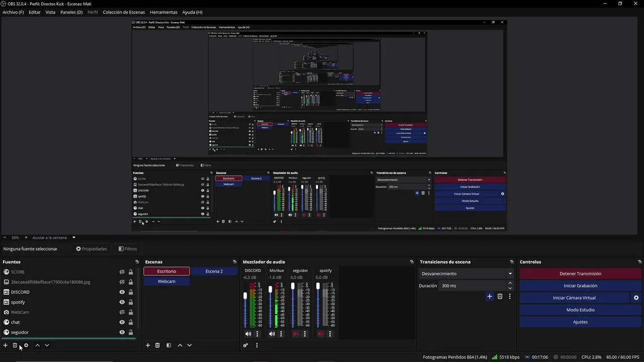Viewport: 644px width, 362px height.
Task: Toggle lock on DISCORD source
Action: click(x=131, y=292)
